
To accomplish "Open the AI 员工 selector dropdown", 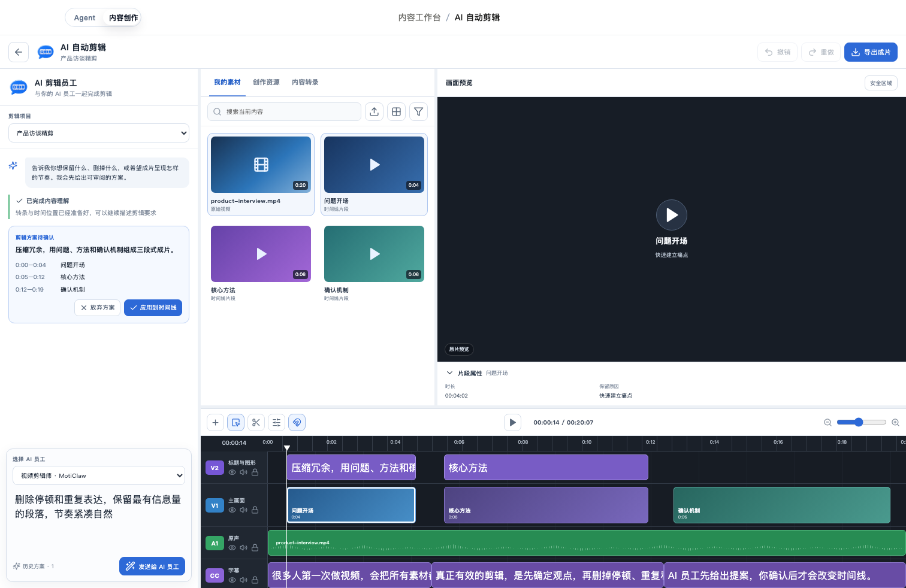I will click(x=99, y=475).
